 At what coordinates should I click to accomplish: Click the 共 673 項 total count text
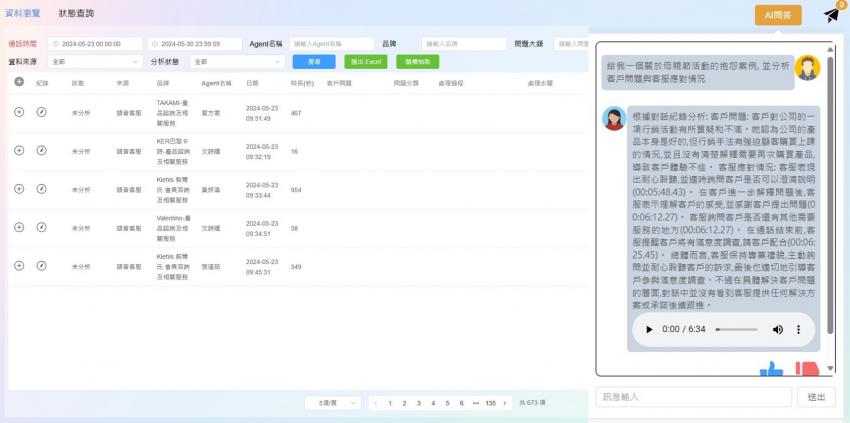[532, 403]
